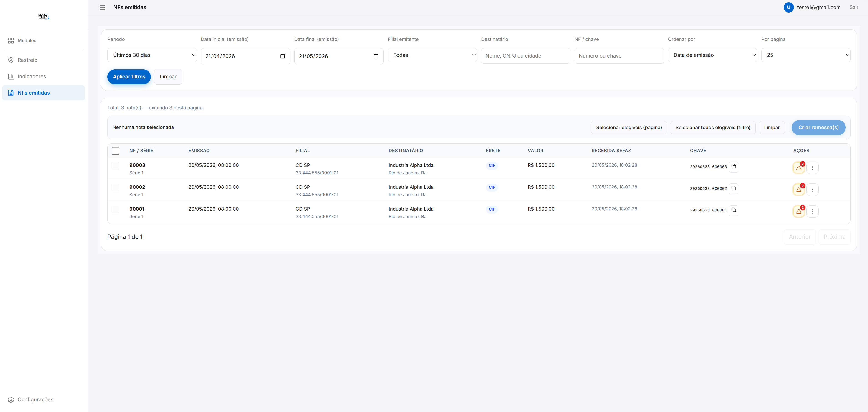Click Criar remessa(s) button

click(818, 128)
